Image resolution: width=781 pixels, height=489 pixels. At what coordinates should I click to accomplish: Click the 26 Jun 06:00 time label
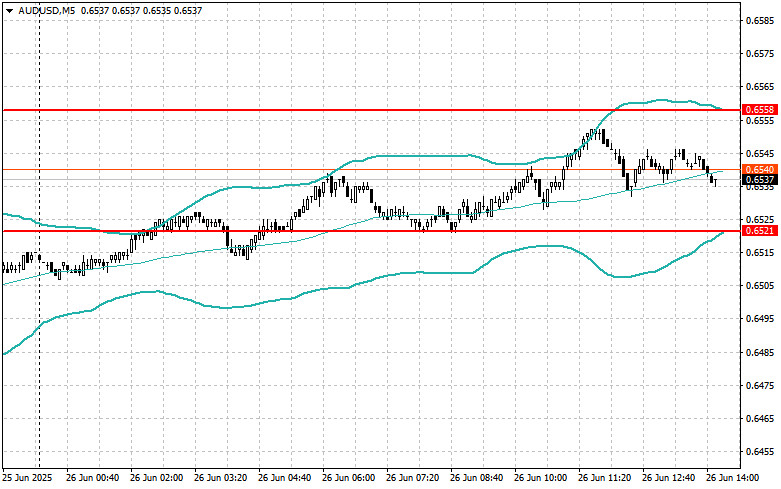pos(349,478)
